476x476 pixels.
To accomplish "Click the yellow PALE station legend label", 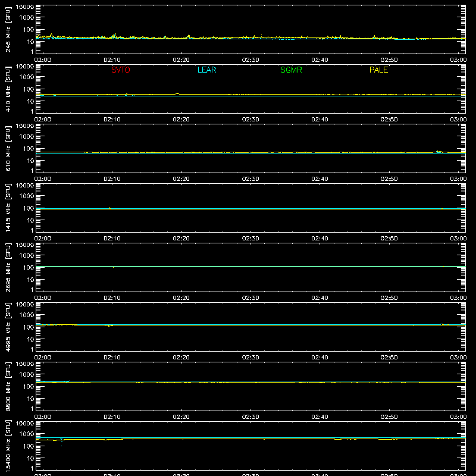I will point(378,70).
